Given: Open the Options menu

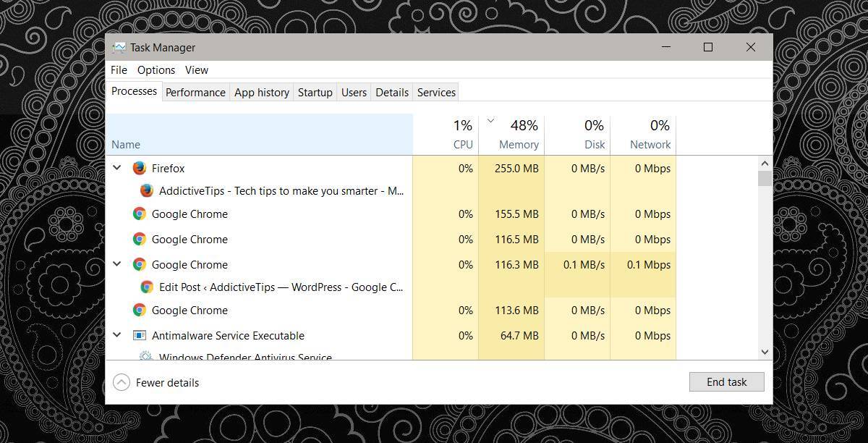Looking at the screenshot, I should tap(156, 70).
